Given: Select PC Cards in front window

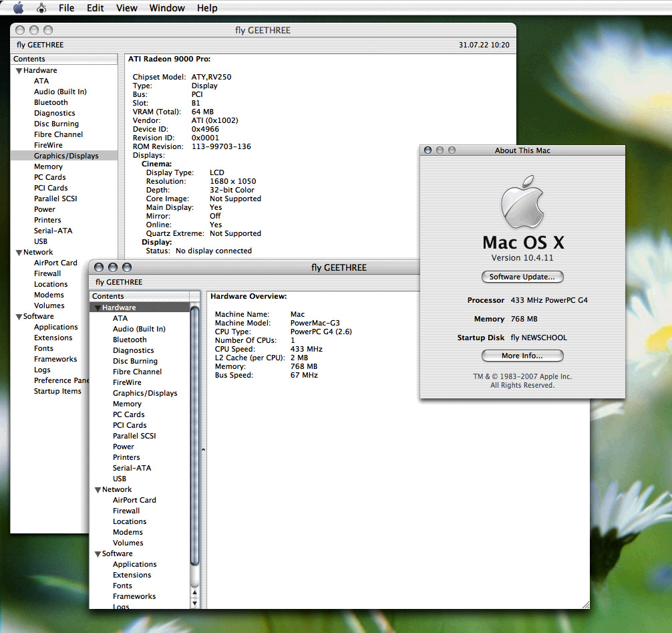Looking at the screenshot, I should tap(128, 414).
